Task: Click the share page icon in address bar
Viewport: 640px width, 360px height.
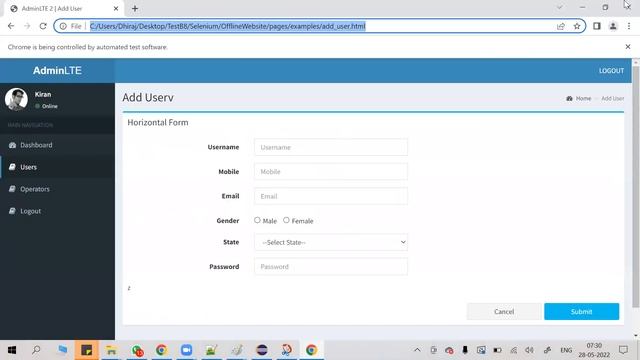Action: (x=560, y=26)
